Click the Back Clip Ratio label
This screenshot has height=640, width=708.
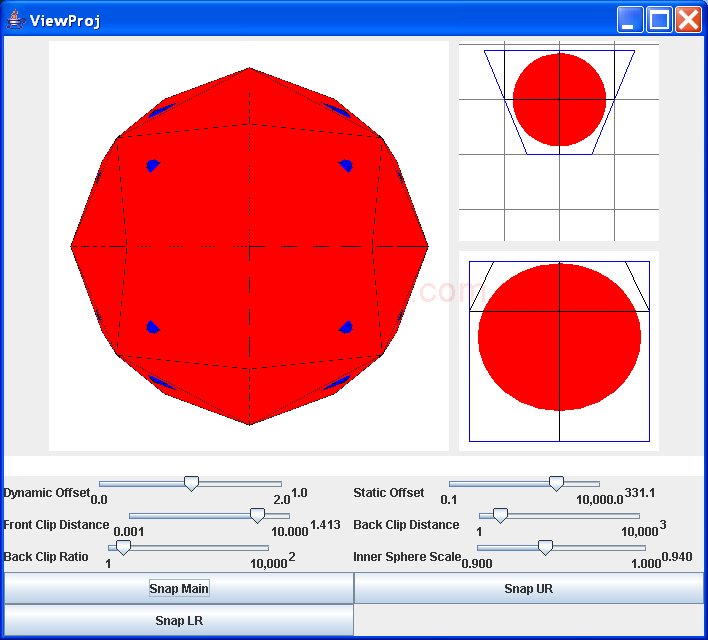click(46, 557)
